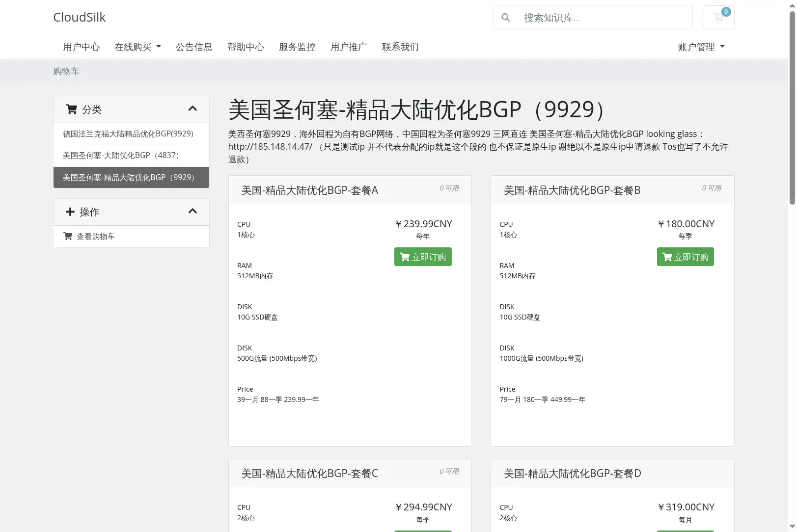Click 立即订购 button for 套餐B

click(685, 257)
